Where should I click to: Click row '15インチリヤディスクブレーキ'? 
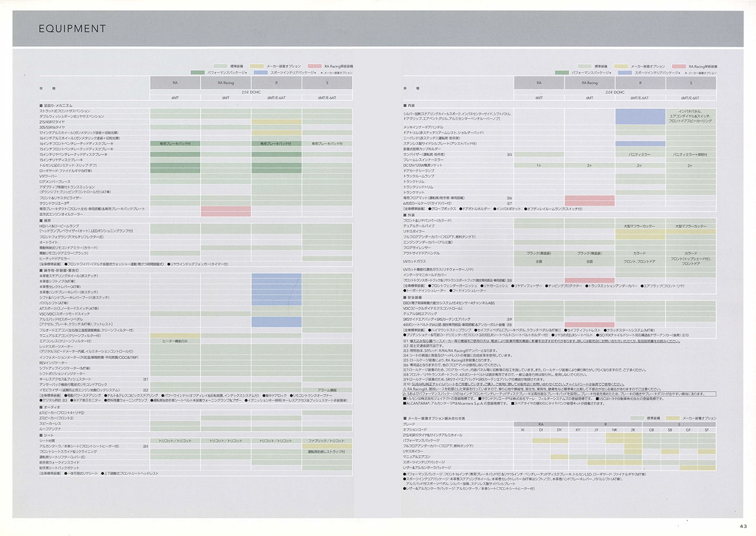click(195, 160)
